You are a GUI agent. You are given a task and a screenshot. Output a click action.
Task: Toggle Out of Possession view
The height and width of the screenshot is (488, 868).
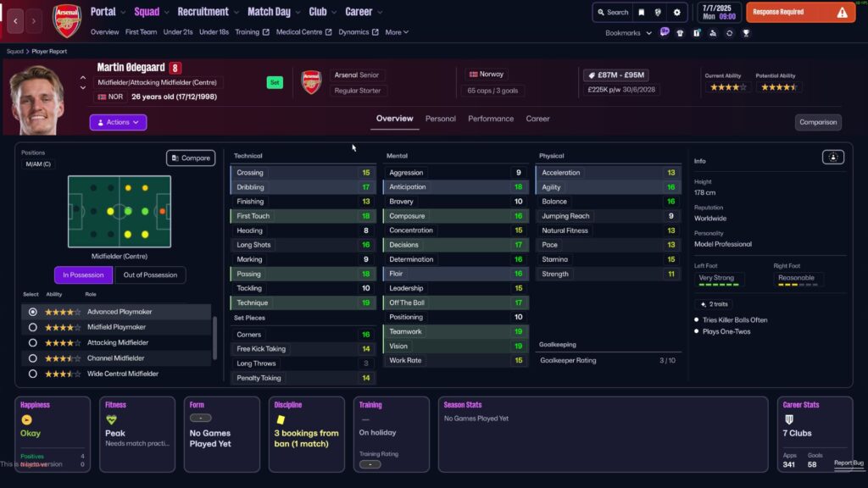tap(150, 275)
